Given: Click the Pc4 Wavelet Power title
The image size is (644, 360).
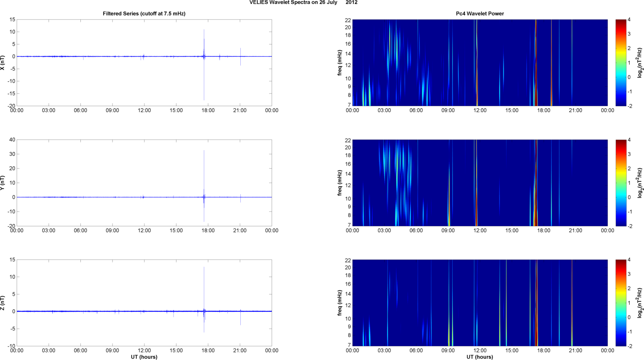Looking at the screenshot, I should tap(479, 14).
